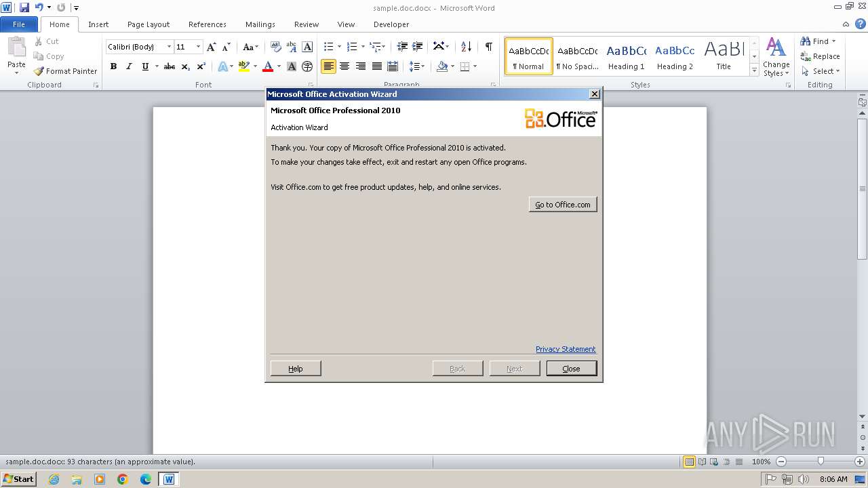Apply Subscript formatting

click(x=185, y=66)
